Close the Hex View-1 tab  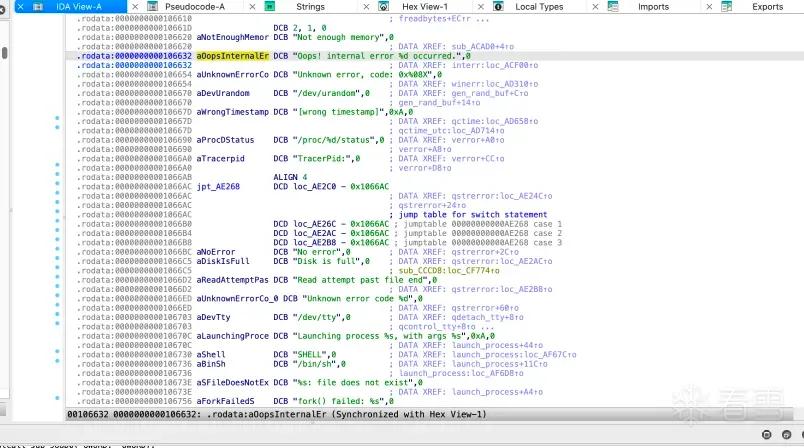coord(366,7)
